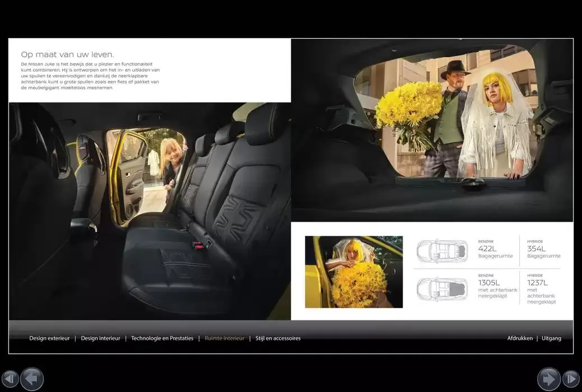Image resolution: width=582 pixels, height=392 pixels.
Task: Click the rear seat interior photo
Action: pyautogui.click(x=150, y=211)
